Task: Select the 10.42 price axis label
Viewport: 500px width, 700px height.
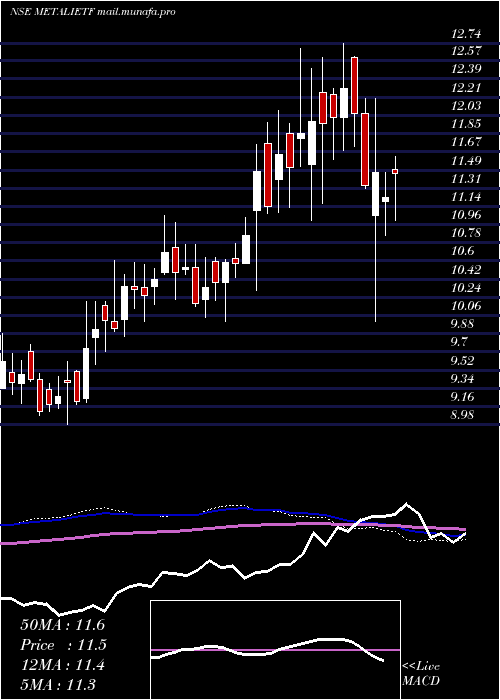Action: point(466,270)
